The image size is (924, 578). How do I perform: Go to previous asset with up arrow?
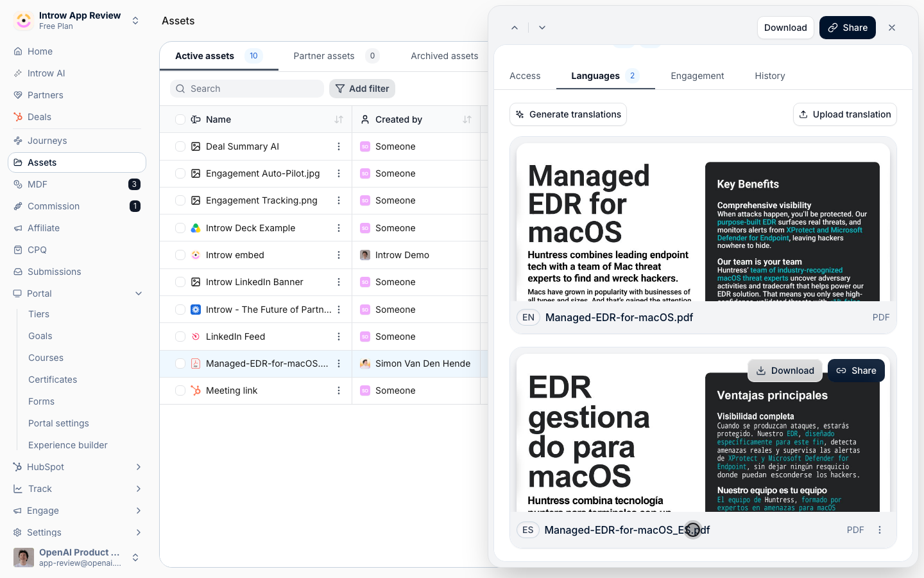tap(515, 28)
